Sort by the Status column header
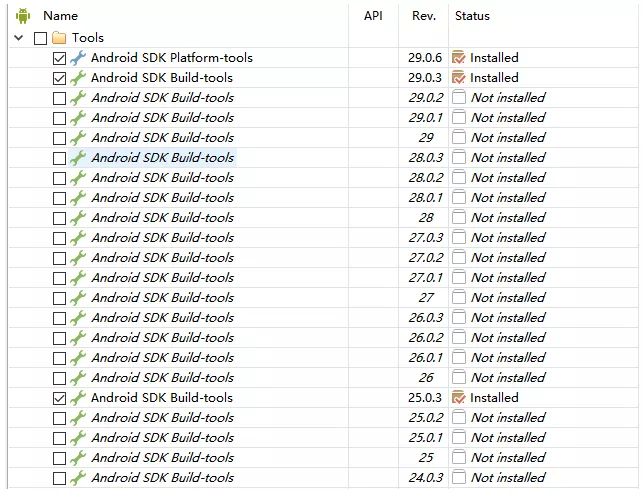This screenshot has height=493, width=643. click(472, 16)
